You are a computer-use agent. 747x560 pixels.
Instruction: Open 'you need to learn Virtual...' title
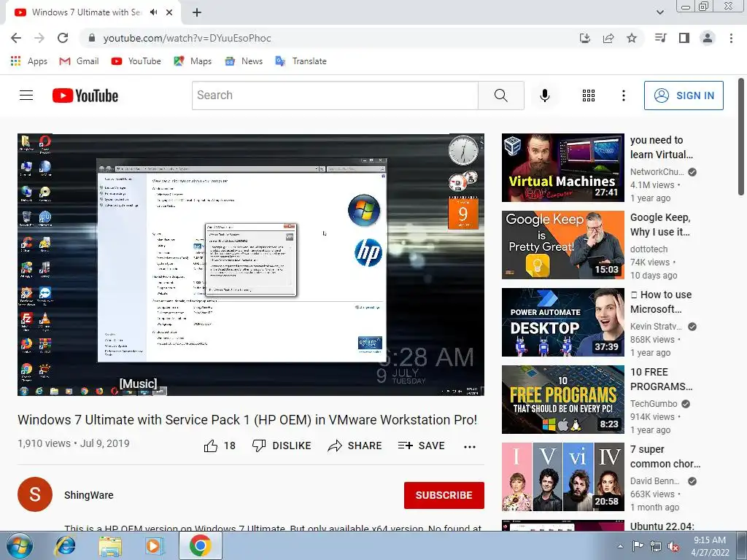tap(661, 147)
